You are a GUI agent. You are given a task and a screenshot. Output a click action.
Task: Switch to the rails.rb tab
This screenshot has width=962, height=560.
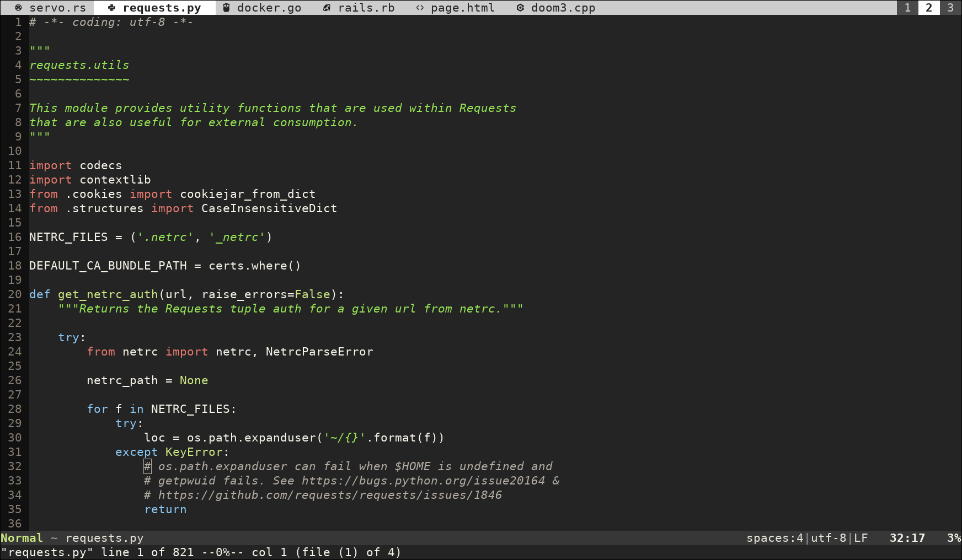pyautogui.click(x=359, y=8)
